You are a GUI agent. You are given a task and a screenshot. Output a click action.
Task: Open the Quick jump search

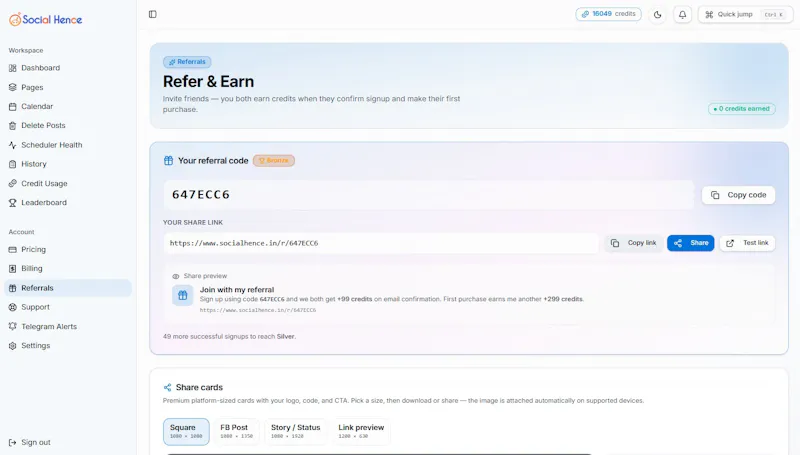744,15
